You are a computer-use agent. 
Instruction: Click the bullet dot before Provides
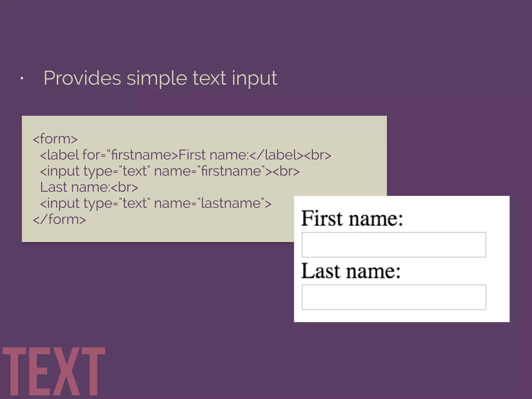[x=22, y=78]
